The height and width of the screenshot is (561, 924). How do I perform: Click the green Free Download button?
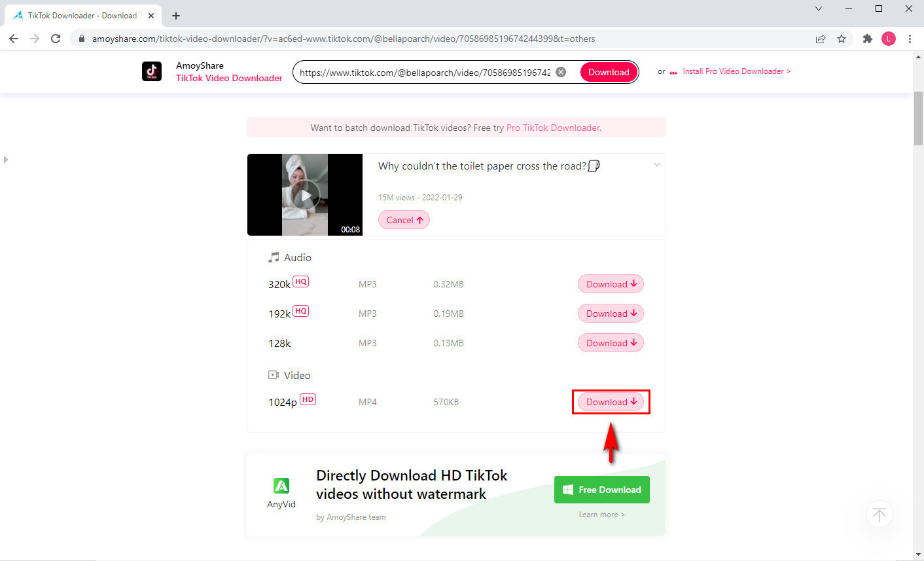(x=601, y=489)
